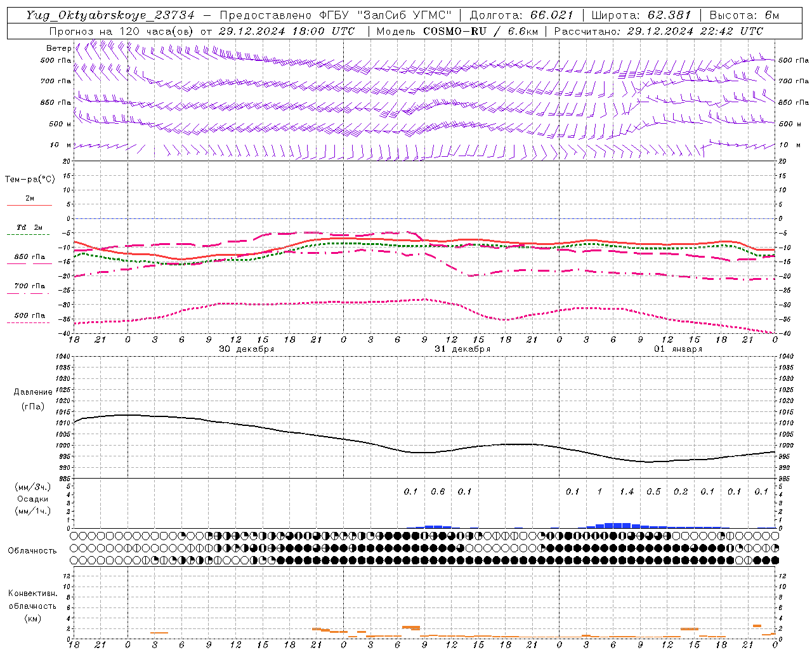
Task: Click the Модель COSMO-RU / 6.6км text
Action: (x=457, y=31)
